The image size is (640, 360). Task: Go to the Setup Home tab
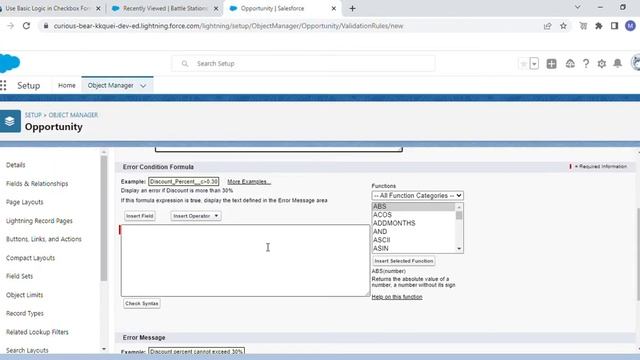pyautogui.click(x=67, y=85)
